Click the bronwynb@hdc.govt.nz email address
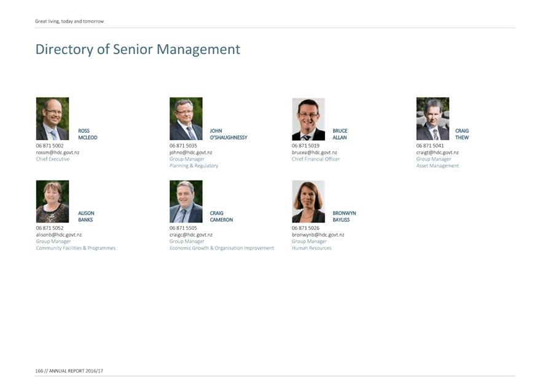550x392 pixels. pyautogui.click(x=318, y=235)
